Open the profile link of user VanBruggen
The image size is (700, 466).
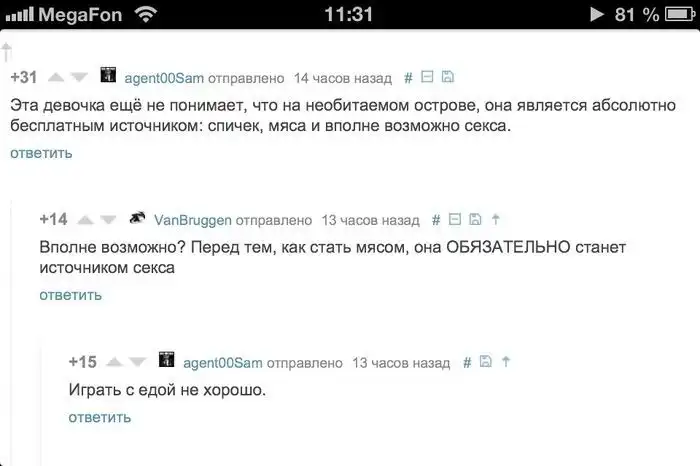coord(192,220)
